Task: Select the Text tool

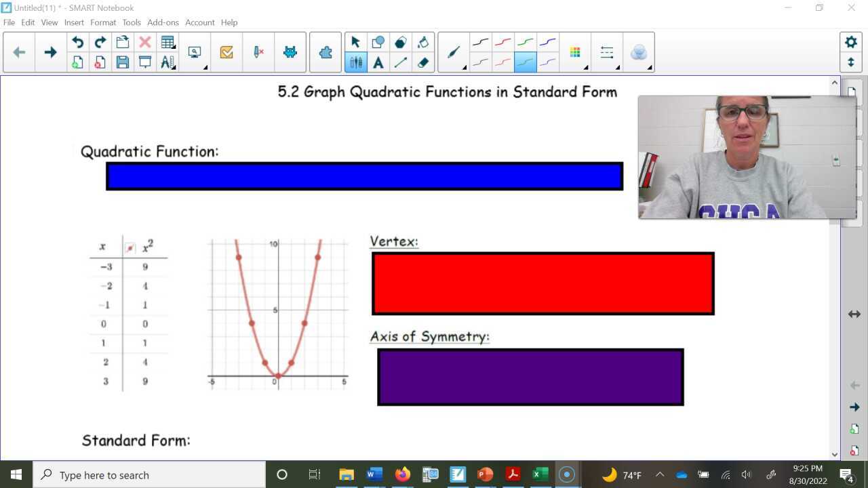Action: [x=378, y=62]
